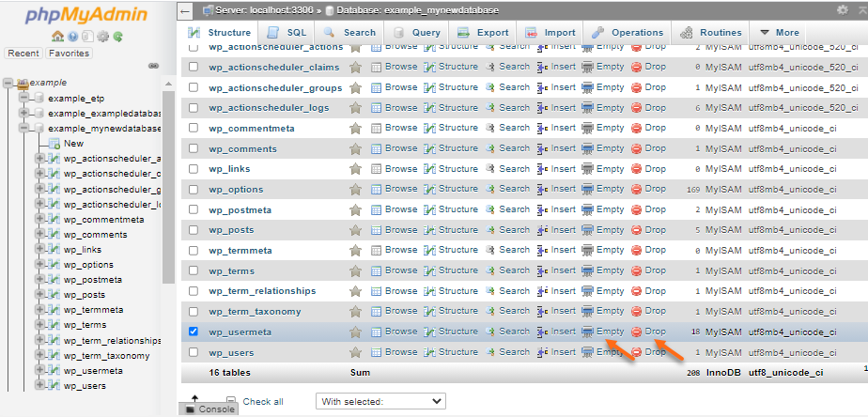Image resolution: width=868 pixels, height=417 pixels.
Task: Click Search icon for wp_actionscheduler_groups row
Action: point(490,87)
